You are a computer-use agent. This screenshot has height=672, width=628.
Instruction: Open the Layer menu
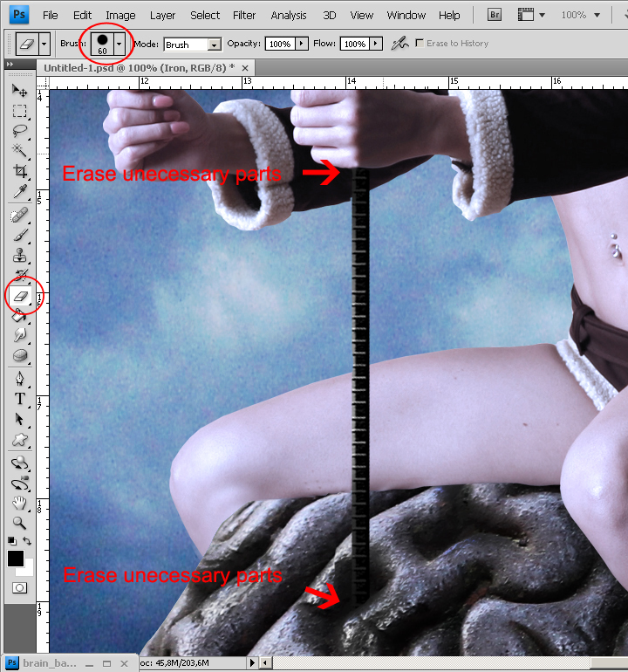(162, 15)
